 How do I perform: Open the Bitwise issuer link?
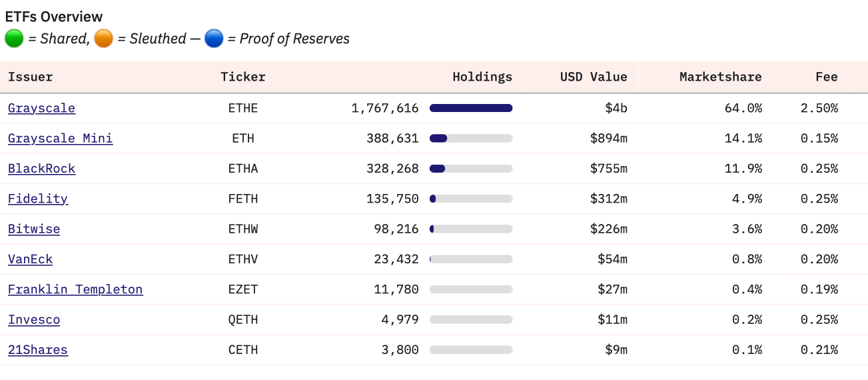tap(34, 229)
